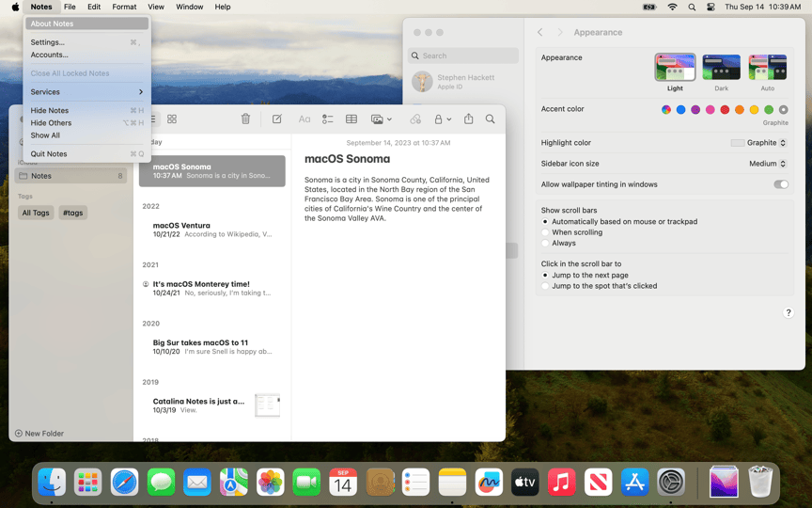This screenshot has height=508, width=812.
Task: Select the blue accent color
Action: (x=681, y=109)
